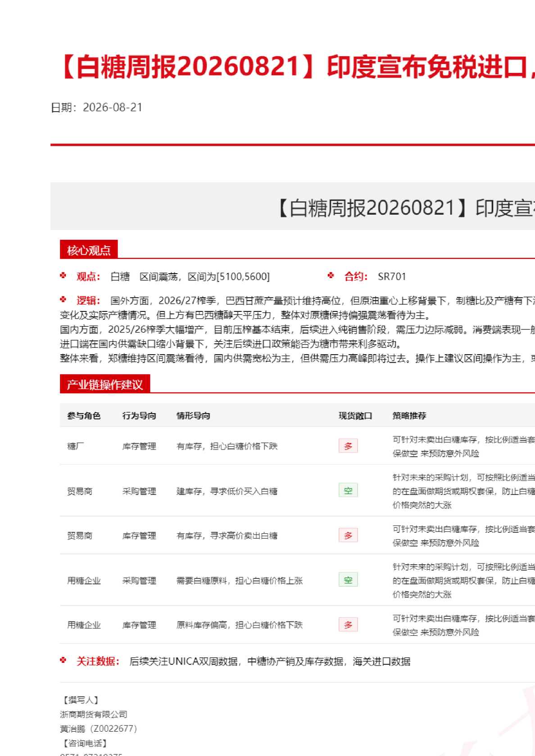
Task: Click the 策略推荐 column header
Action: 409,416
